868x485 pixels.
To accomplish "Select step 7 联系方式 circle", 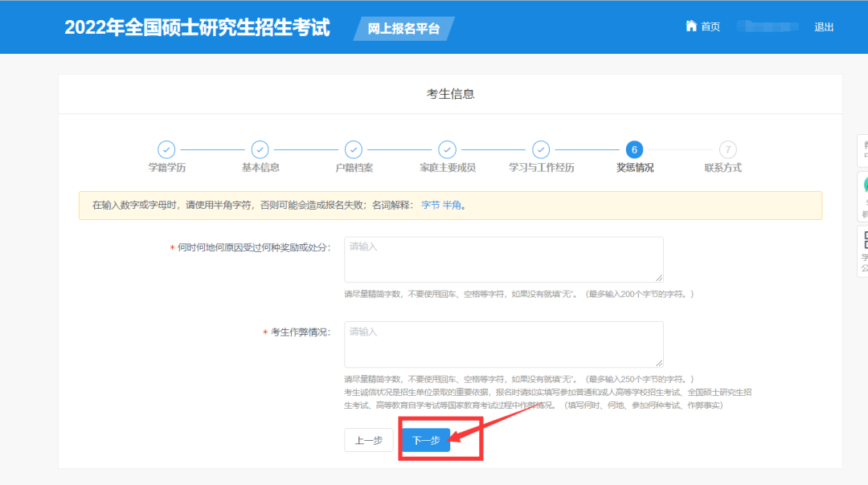I will pos(728,149).
